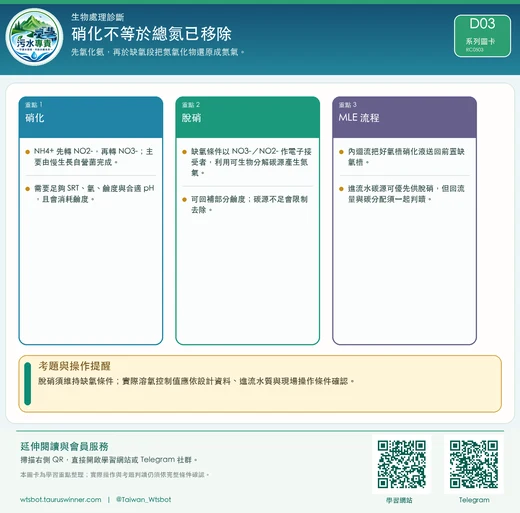Screen dimensions: 520x513
Task: Click the 重點 3 label
Action: click(x=347, y=105)
